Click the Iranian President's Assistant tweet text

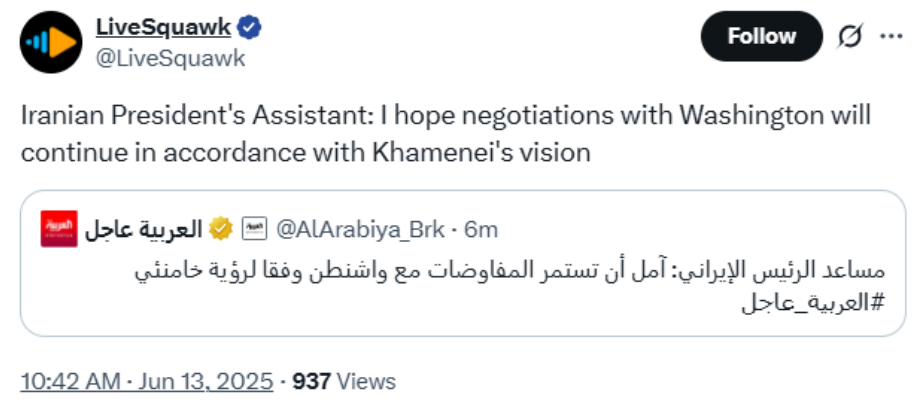coord(446,134)
